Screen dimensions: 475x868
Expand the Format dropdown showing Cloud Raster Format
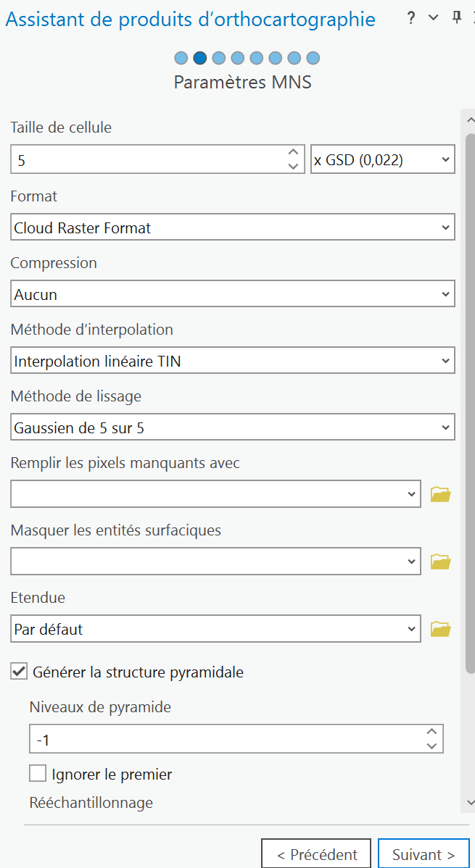(x=233, y=228)
